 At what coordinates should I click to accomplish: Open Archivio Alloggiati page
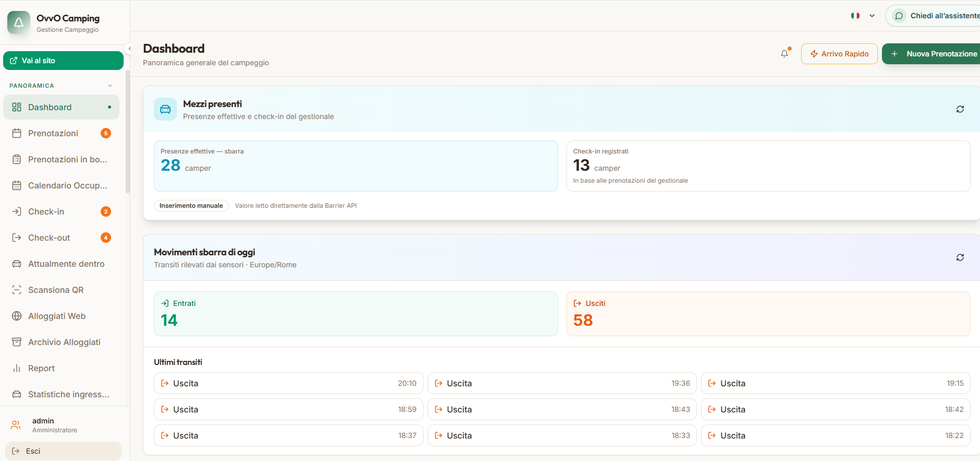point(62,342)
